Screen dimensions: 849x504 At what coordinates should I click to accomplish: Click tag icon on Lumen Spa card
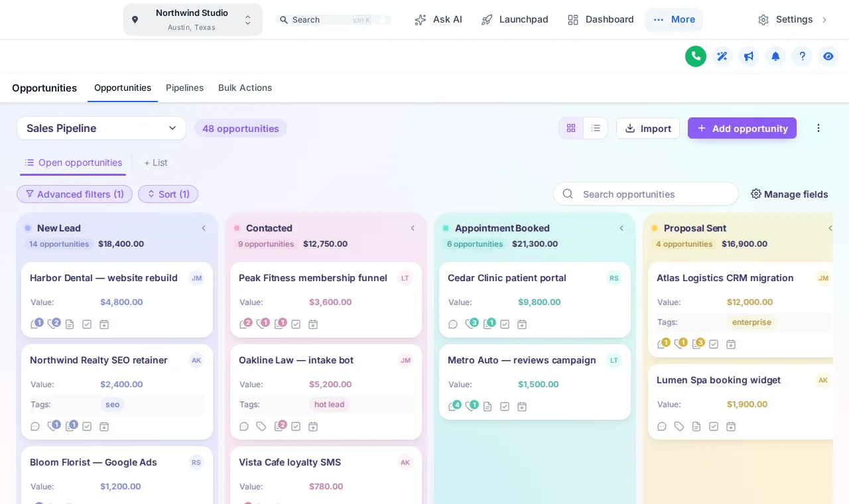pyautogui.click(x=679, y=426)
